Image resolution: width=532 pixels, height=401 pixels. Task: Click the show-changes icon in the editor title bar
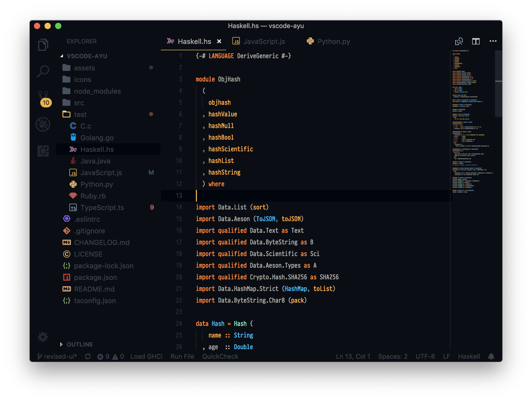pos(459,41)
